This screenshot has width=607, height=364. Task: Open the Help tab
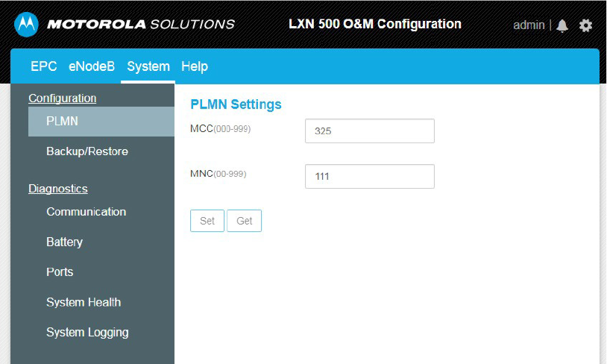point(195,66)
